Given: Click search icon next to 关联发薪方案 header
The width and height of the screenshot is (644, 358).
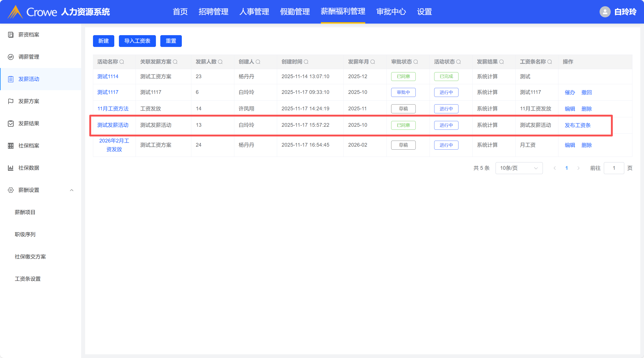Looking at the screenshot, I should coord(175,62).
